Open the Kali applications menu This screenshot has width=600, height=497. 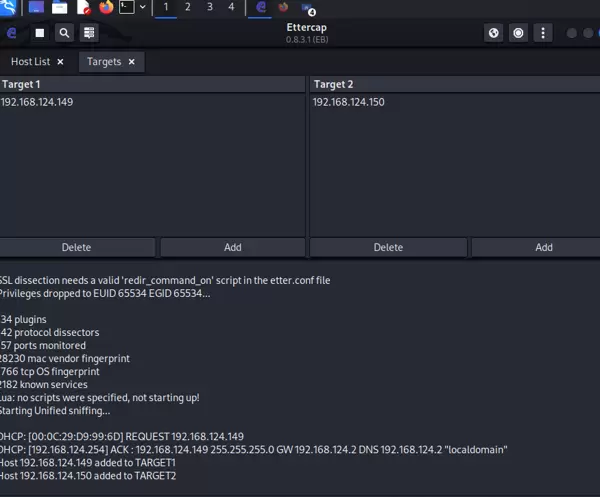[x=8, y=8]
